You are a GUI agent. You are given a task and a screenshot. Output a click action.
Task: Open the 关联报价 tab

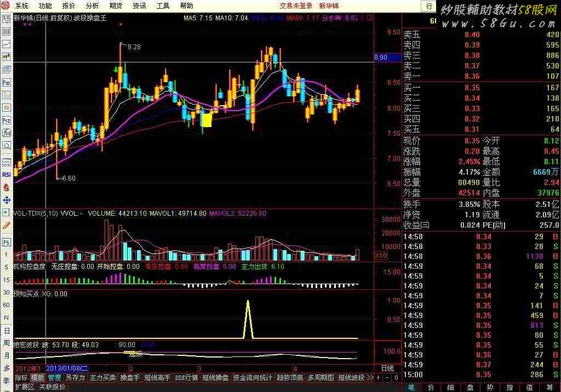[52, 387]
